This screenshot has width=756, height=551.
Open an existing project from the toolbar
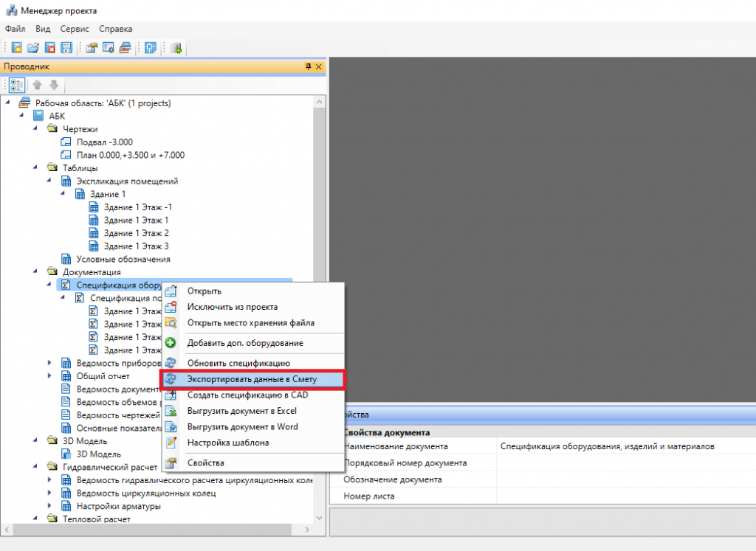click(x=33, y=47)
